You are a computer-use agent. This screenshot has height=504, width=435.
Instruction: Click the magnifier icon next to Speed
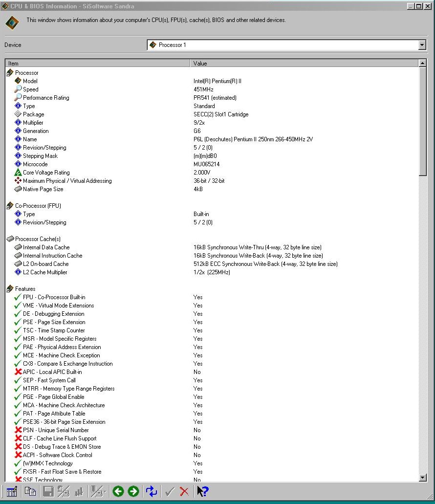[x=18, y=89]
